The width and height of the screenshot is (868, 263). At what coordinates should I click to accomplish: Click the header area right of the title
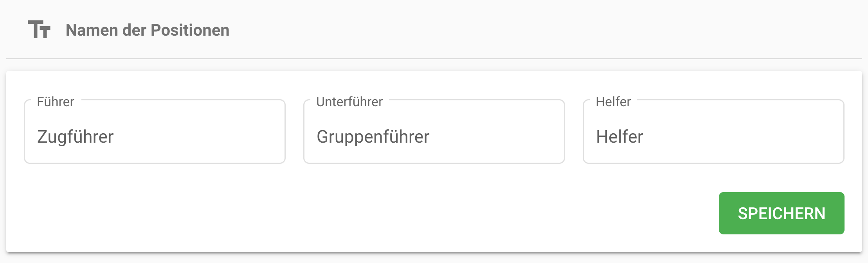coord(548,30)
